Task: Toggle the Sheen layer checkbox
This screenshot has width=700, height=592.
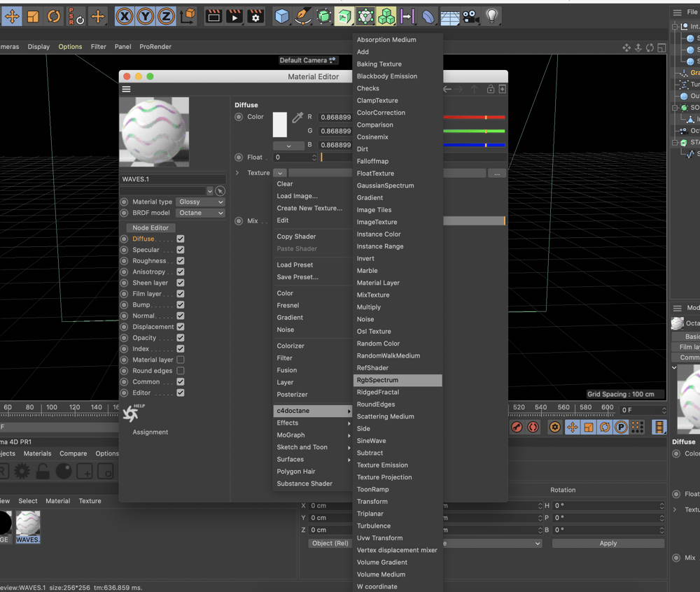Action: click(x=181, y=283)
